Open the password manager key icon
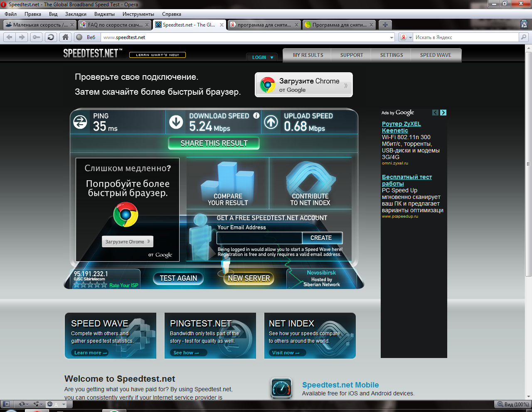This screenshot has width=532, height=412. click(x=37, y=37)
